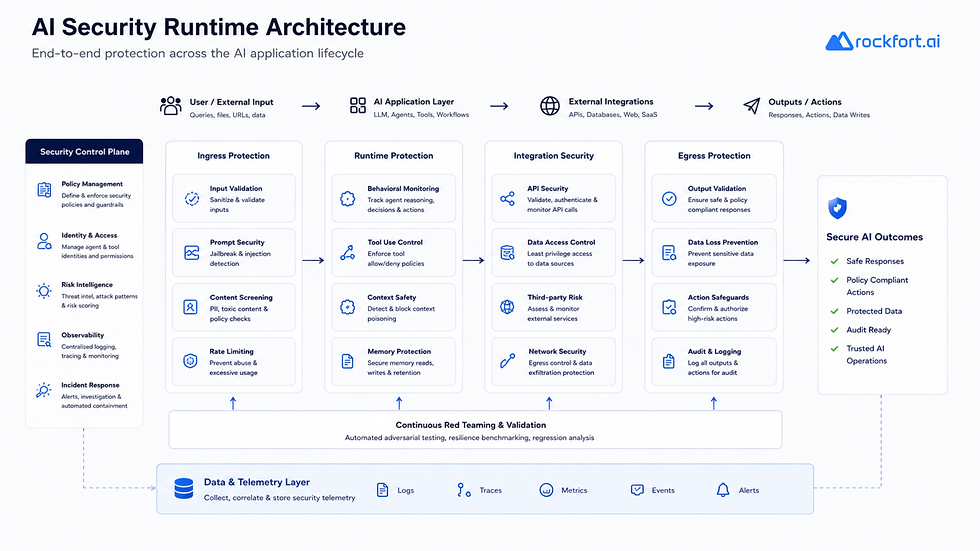
Task: Click the Detect & block context poisoning text
Action: pos(401,314)
